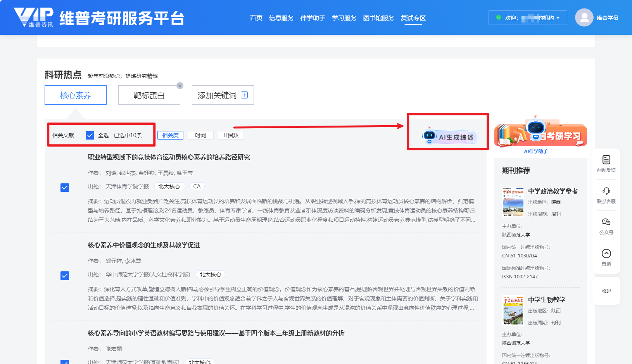
Task: Click the AI生成综述 button
Action: (x=449, y=137)
